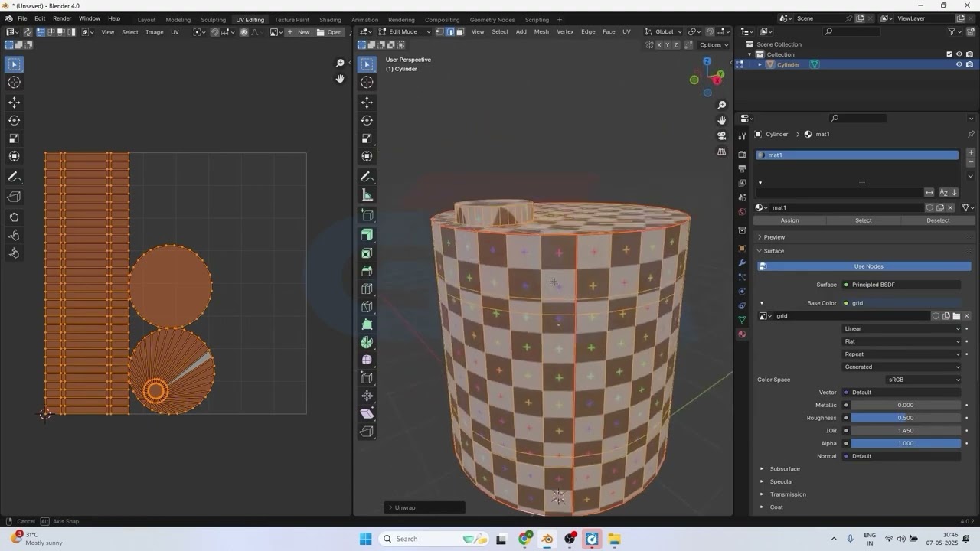Open Repeat extension dropdown
This screenshot has height=551, width=980.
(902, 354)
